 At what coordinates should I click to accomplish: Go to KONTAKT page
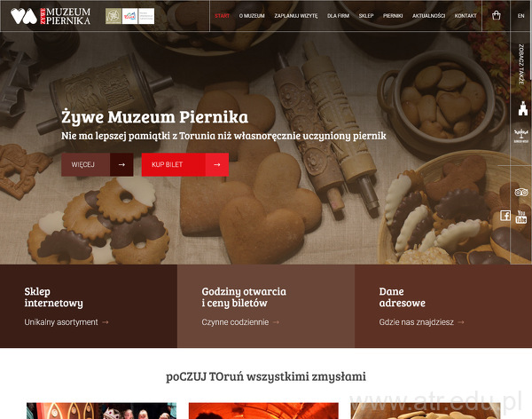[x=465, y=16]
